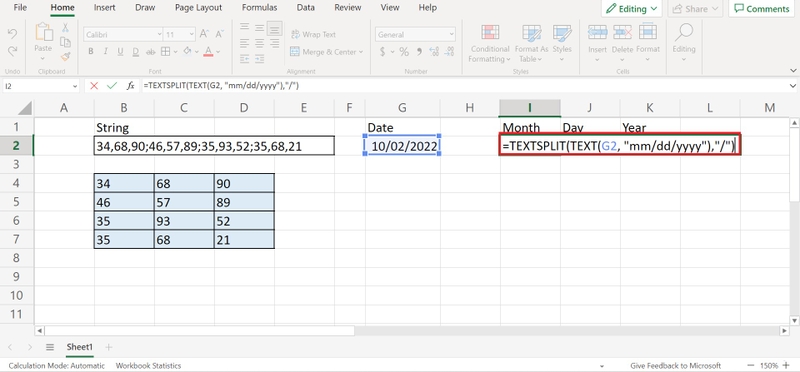Select Align Left icon

pos(245,43)
